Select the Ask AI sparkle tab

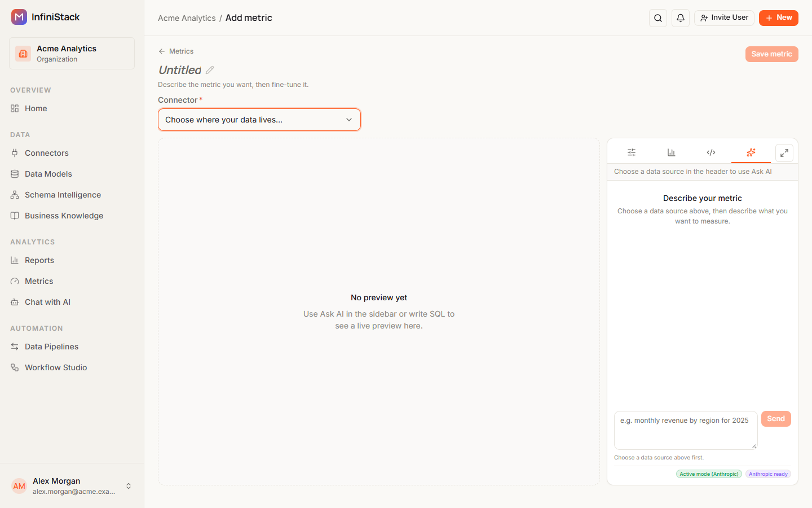click(751, 152)
